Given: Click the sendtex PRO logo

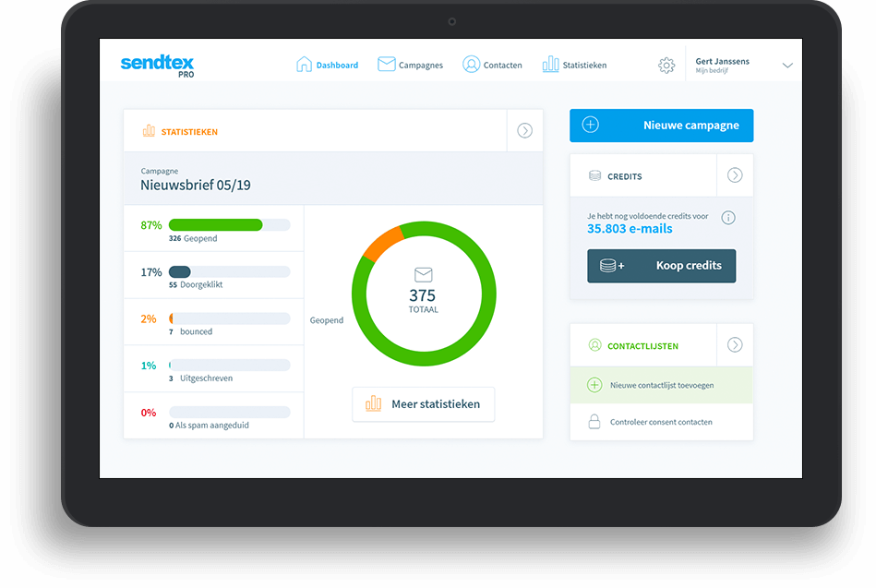Looking at the screenshot, I should click(x=158, y=66).
